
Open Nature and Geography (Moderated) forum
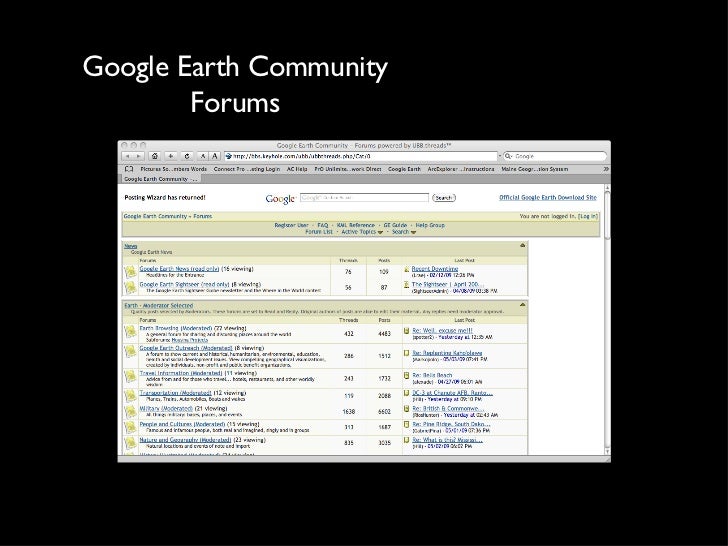pos(185,440)
